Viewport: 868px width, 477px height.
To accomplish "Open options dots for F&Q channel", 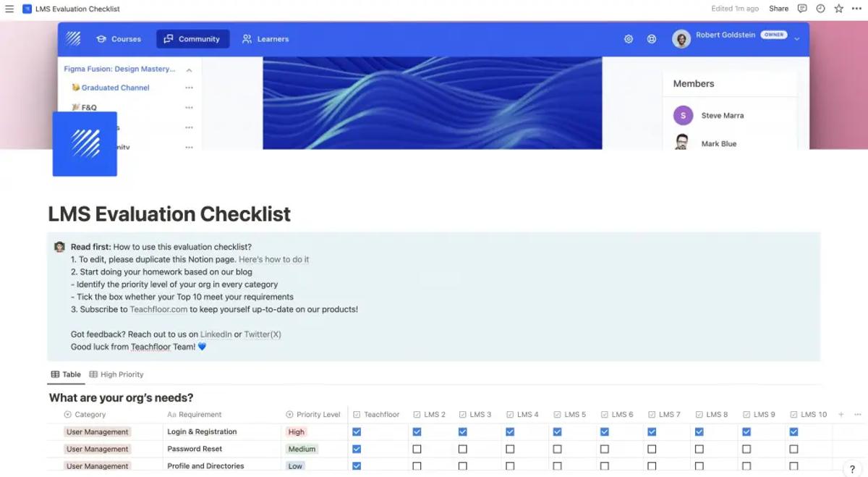I will click(x=189, y=108).
